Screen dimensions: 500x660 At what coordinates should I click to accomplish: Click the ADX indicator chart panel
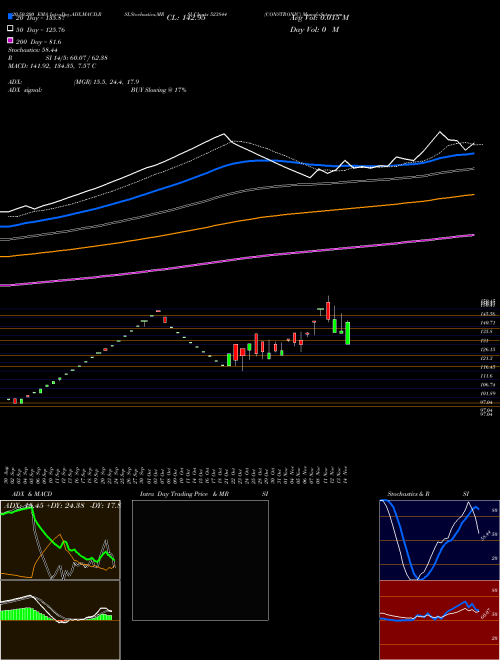tap(60, 540)
